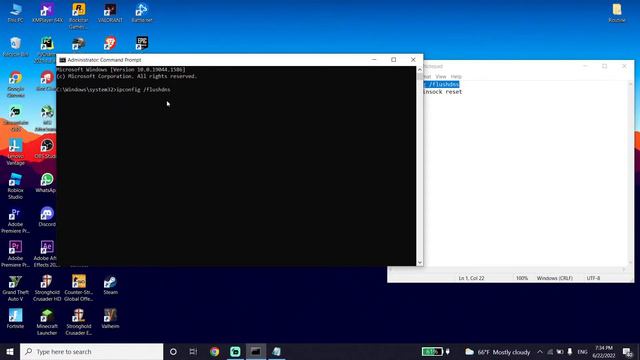Open the Steam desktop shortcut
Image resolution: width=640 pixels, height=360 pixels.
point(110,284)
